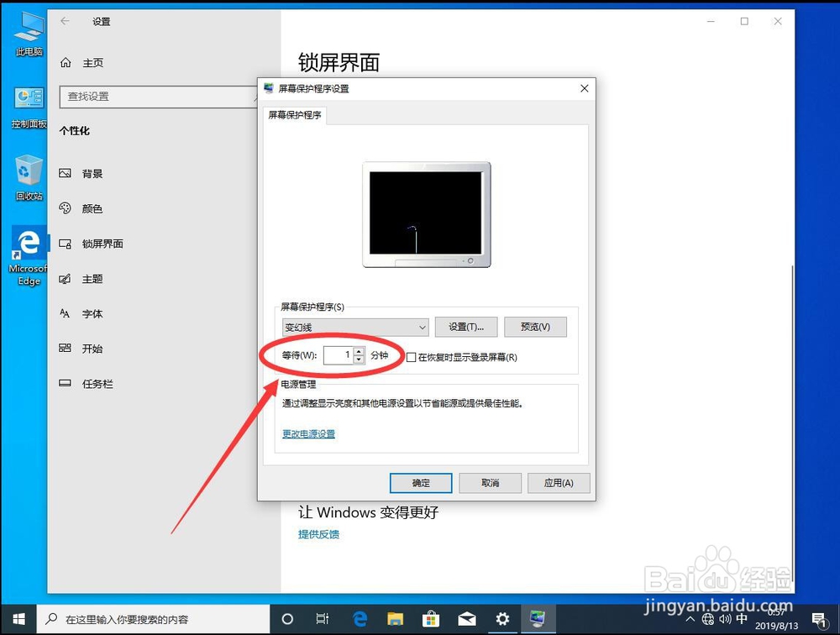
Task: Open Cortana circle on taskbar
Action: click(287, 619)
